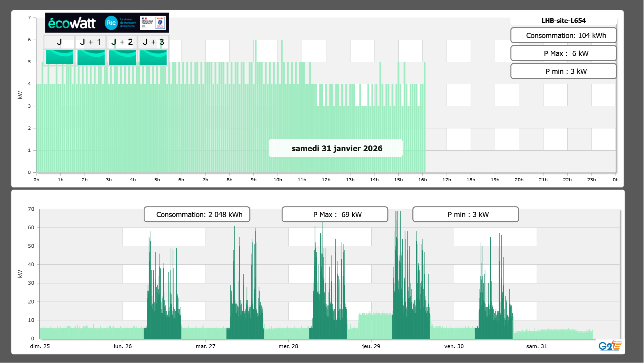The height and width of the screenshot is (363, 644).
Task: Select the J + 1 day label
Action: pyautogui.click(x=90, y=42)
